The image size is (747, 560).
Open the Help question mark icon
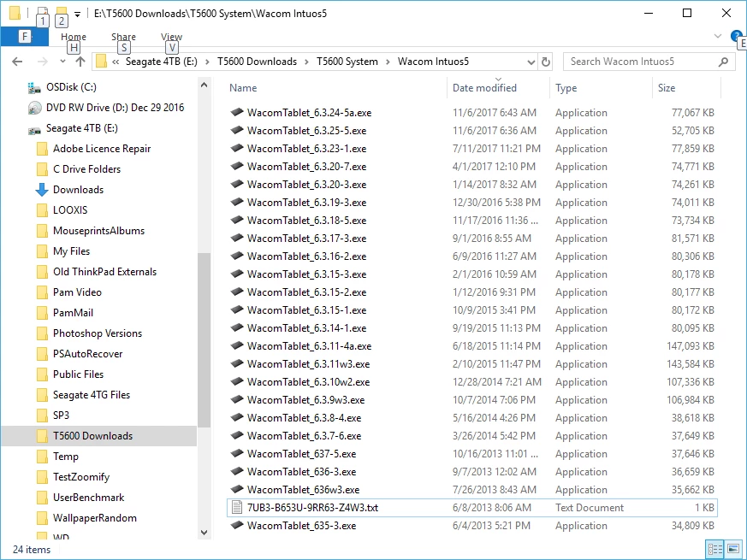pyautogui.click(x=736, y=36)
